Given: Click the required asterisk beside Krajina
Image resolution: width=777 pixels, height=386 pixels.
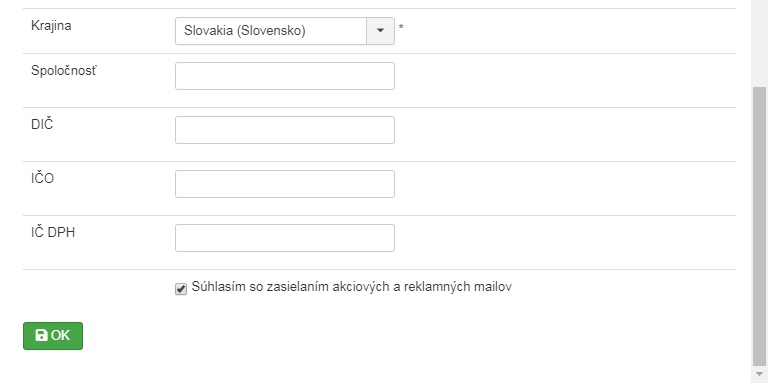Looking at the screenshot, I should point(401,28).
